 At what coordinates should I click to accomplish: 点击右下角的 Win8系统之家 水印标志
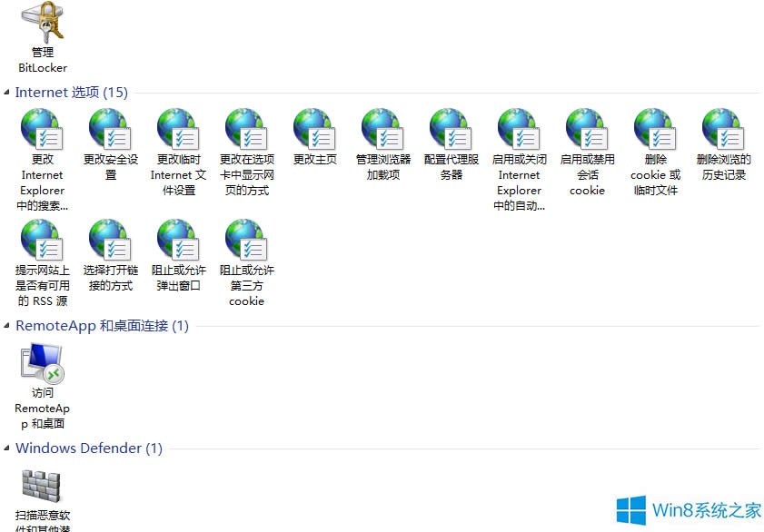point(686,509)
